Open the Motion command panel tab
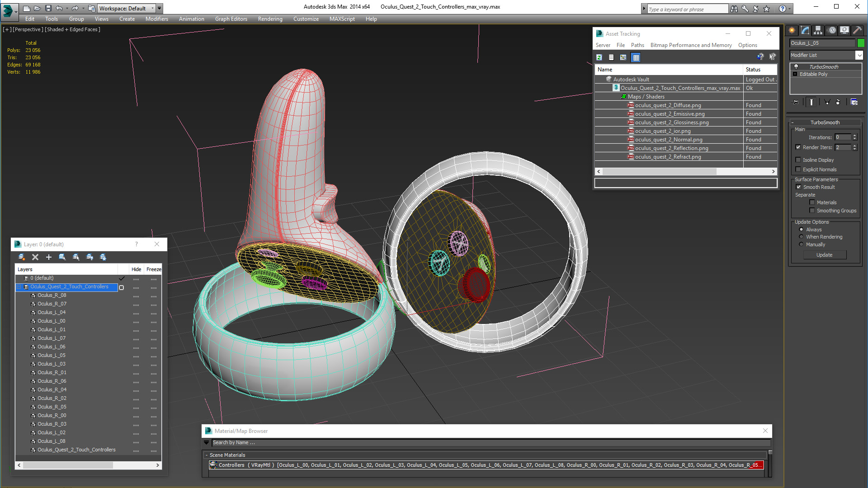The width and height of the screenshot is (868, 488). click(832, 30)
